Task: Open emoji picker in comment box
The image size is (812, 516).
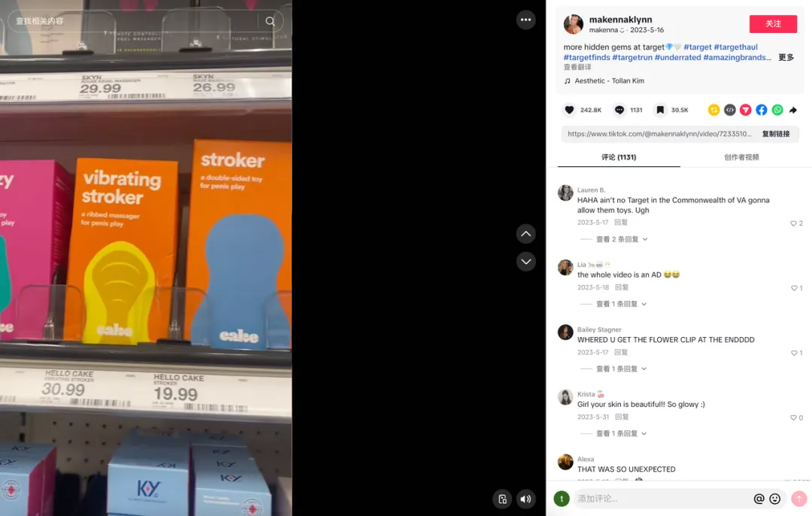Action: pos(774,499)
